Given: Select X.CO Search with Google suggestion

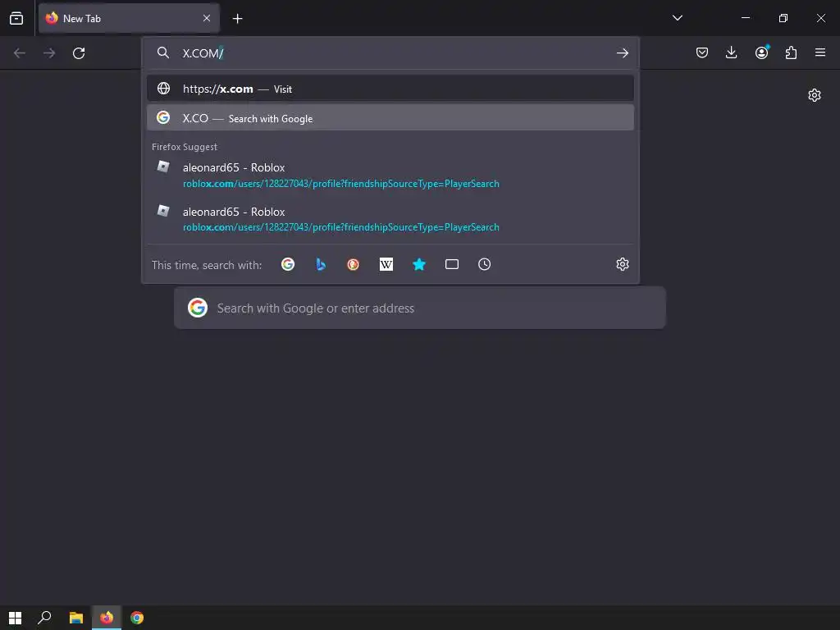Looking at the screenshot, I should [390, 118].
